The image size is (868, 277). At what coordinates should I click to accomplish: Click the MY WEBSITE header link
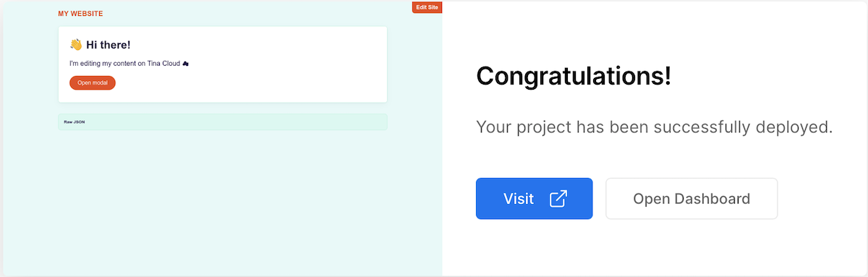[x=80, y=14]
